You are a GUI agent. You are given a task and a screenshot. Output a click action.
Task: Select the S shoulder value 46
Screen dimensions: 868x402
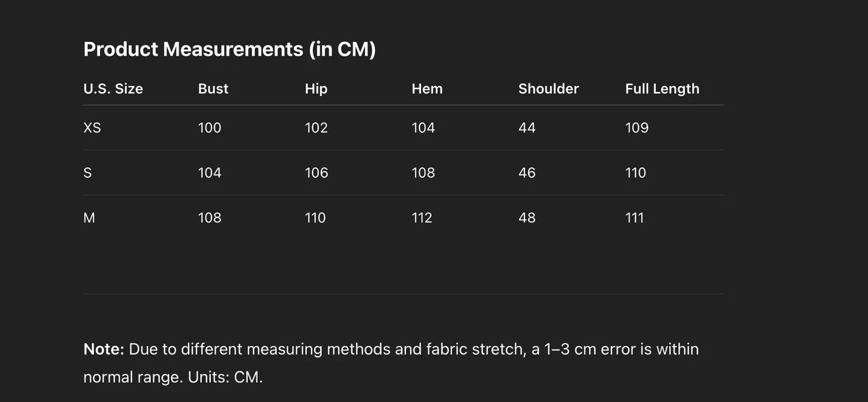527,173
